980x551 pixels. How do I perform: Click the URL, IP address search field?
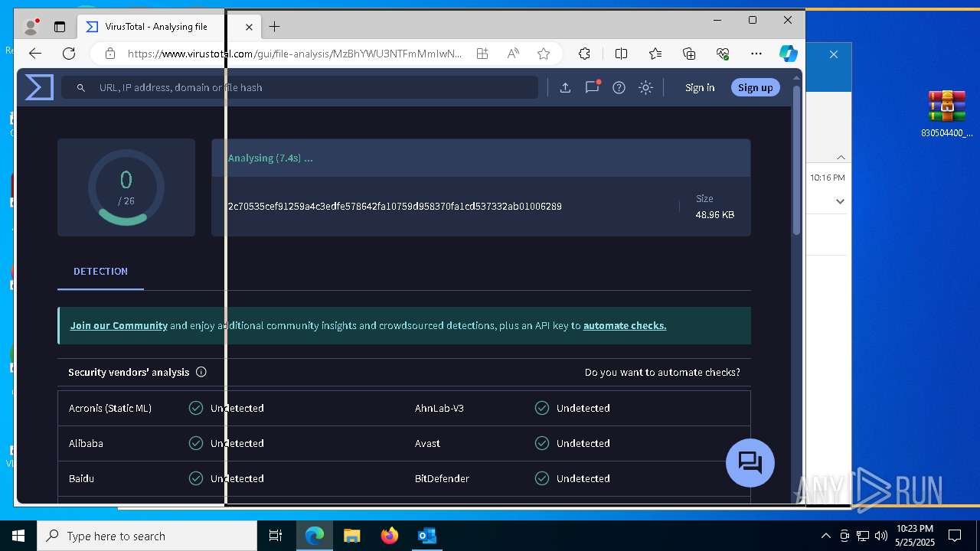point(300,87)
